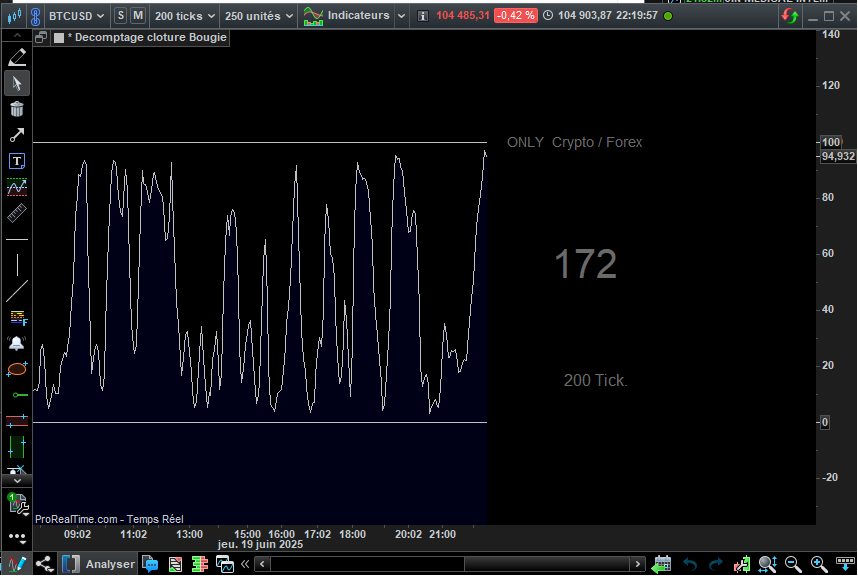
Task: Open the three dots more tools menu
Action: [x=17, y=538]
